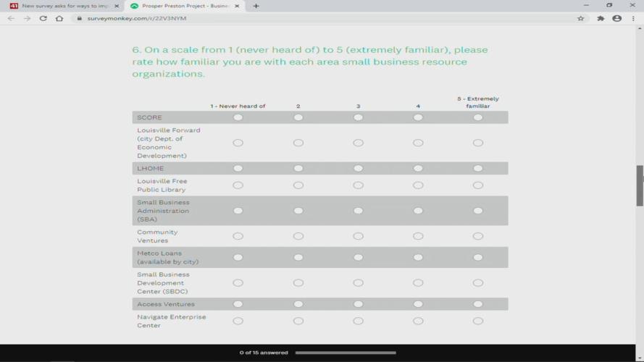
Task: Select 4 for Louisville Free Public Library
Action: coord(418,185)
